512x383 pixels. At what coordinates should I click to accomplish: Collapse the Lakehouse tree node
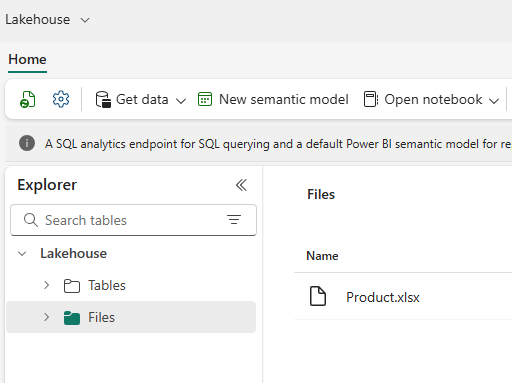tap(22, 254)
